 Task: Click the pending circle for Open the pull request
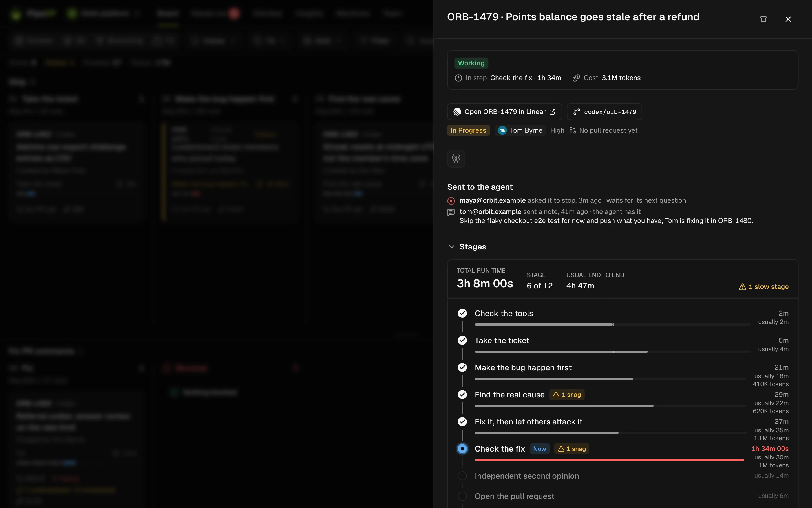(462, 496)
